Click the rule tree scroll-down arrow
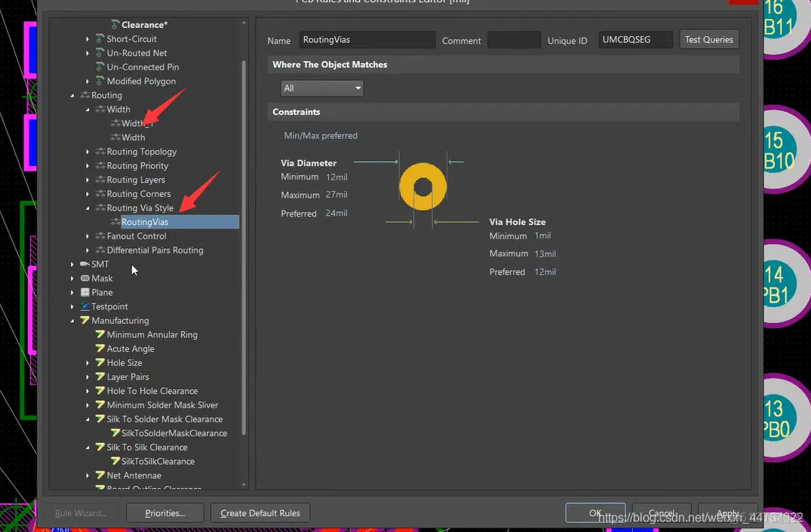Screen dimensions: 811x532 [x=244, y=485]
